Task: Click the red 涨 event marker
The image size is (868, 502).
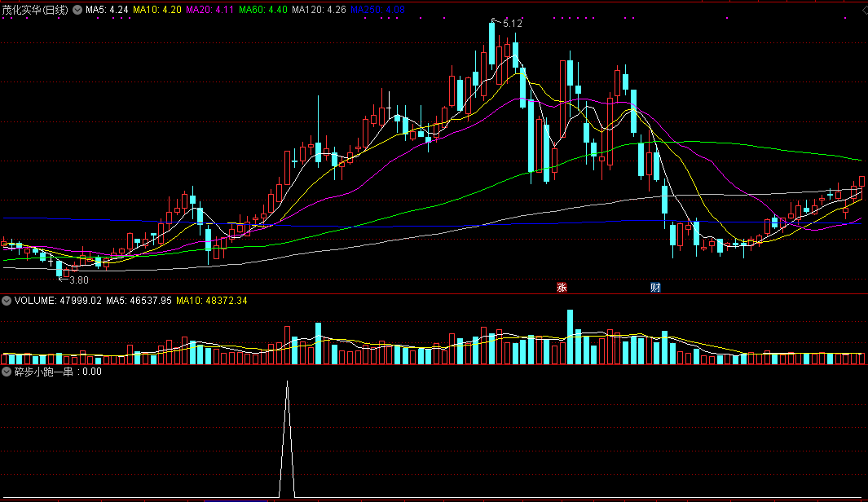Action: (562, 287)
